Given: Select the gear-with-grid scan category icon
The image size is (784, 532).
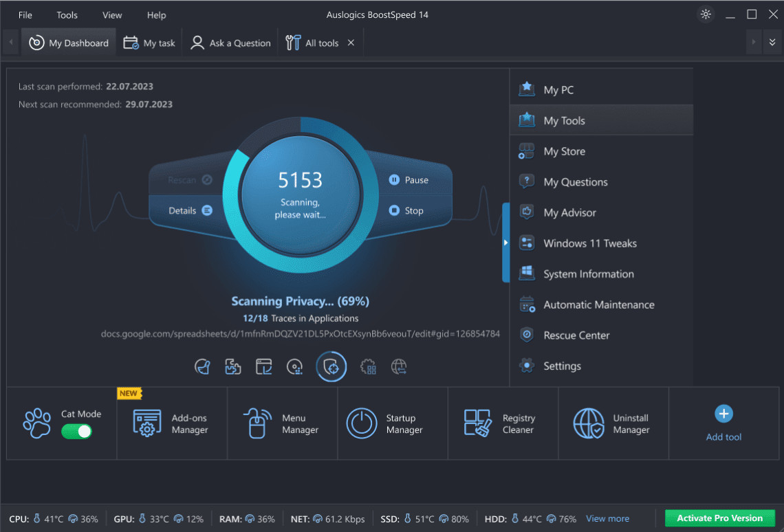Looking at the screenshot, I should coord(368,366).
